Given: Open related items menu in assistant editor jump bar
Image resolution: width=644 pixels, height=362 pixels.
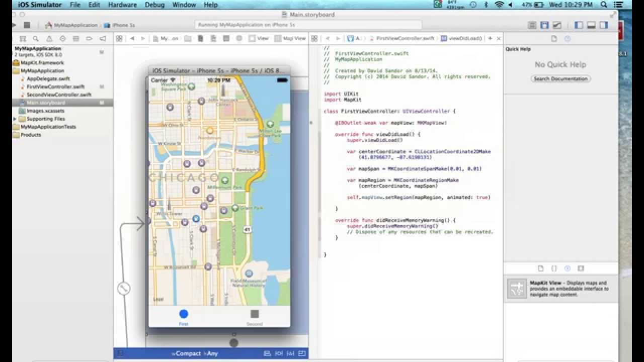Looking at the screenshot, I should (x=314, y=39).
